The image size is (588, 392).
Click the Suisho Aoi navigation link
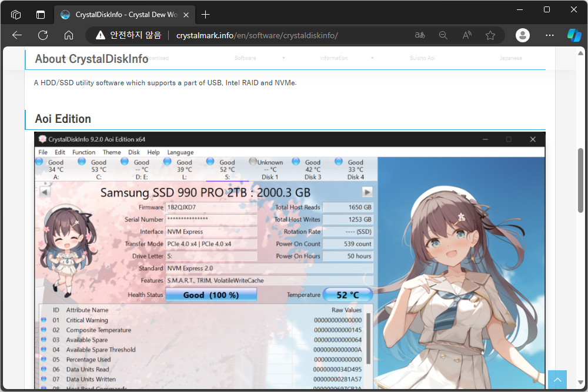pos(422,58)
